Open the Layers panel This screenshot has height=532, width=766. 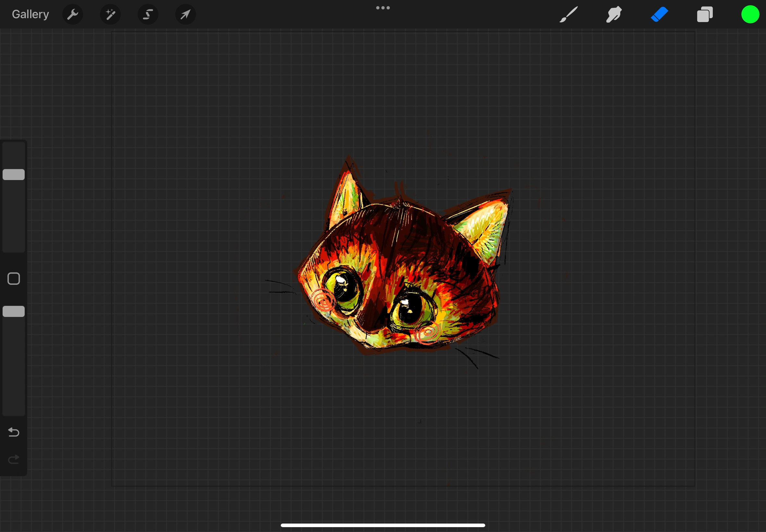(704, 14)
